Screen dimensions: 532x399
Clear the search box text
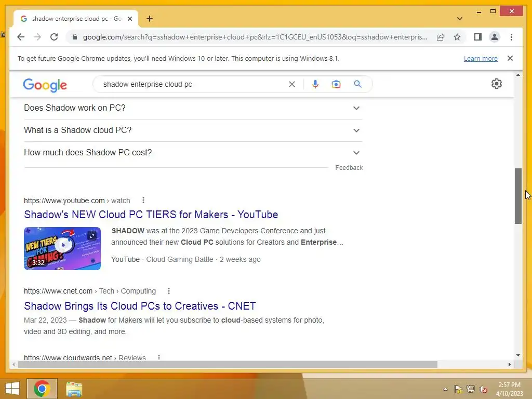tap(292, 84)
